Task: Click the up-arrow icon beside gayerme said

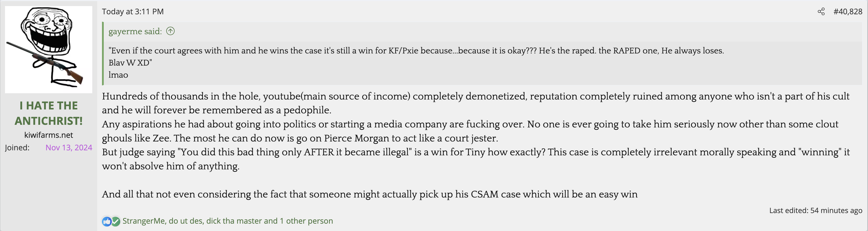Action: pyautogui.click(x=170, y=31)
